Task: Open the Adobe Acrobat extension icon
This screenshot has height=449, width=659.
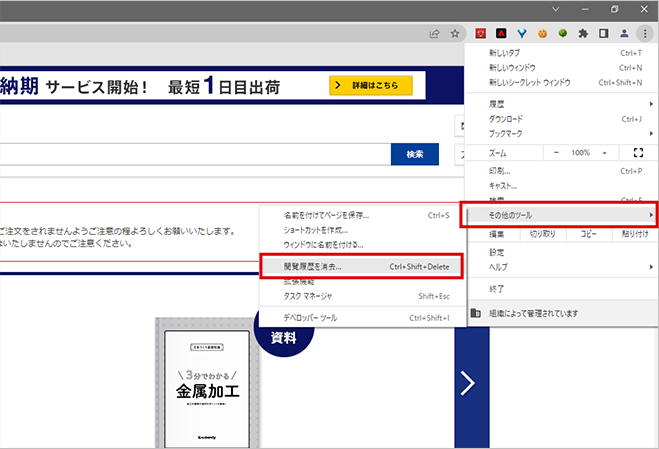Action: [x=499, y=33]
